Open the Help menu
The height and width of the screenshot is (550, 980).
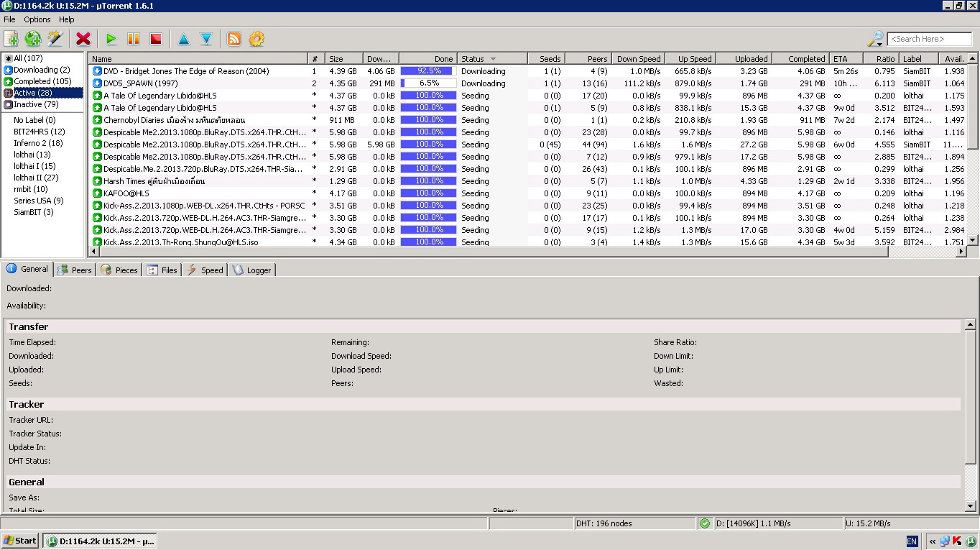point(67,19)
